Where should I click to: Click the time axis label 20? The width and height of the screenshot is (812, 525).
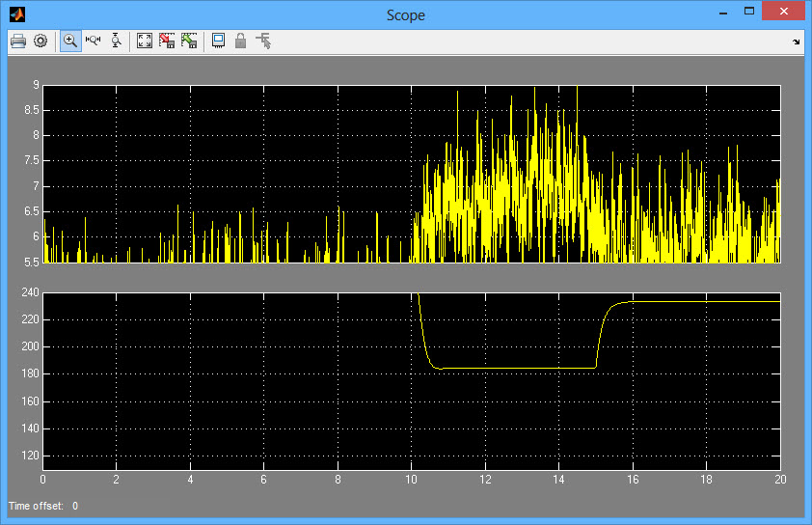[780, 480]
